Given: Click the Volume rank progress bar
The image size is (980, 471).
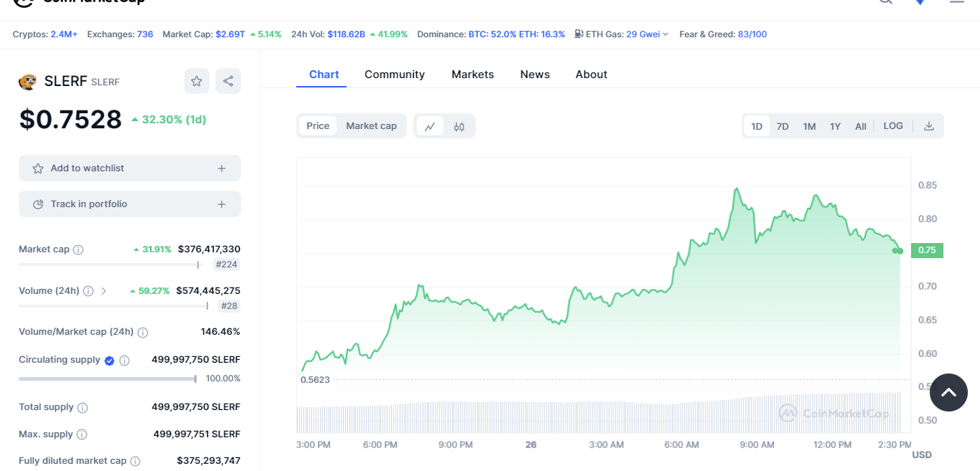Looking at the screenshot, I should click(113, 306).
